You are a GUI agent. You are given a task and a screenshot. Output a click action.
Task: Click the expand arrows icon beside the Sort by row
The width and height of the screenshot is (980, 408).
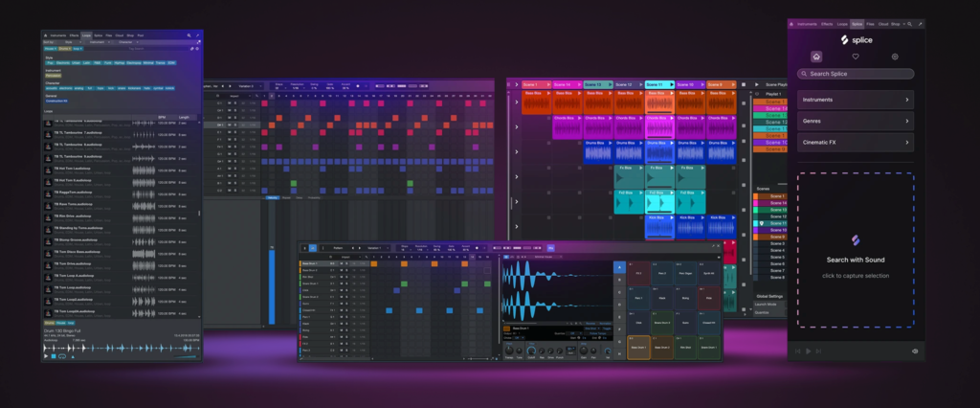coord(199,42)
